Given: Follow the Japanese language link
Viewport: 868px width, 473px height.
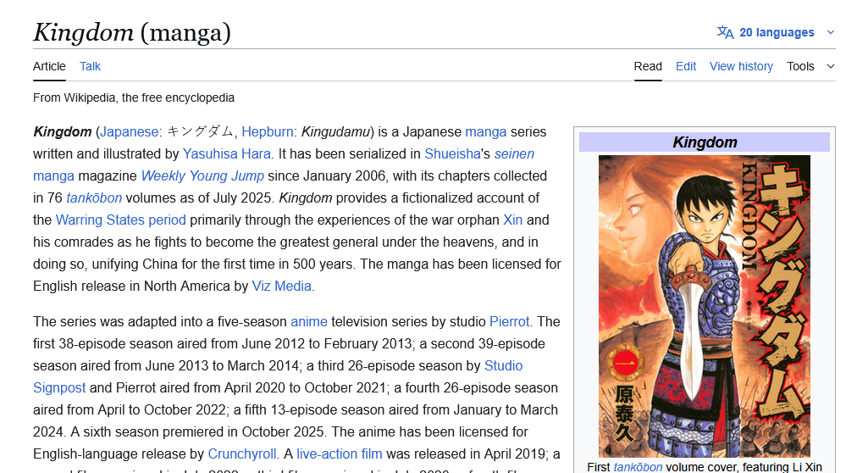Looking at the screenshot, I should [129, 132].
